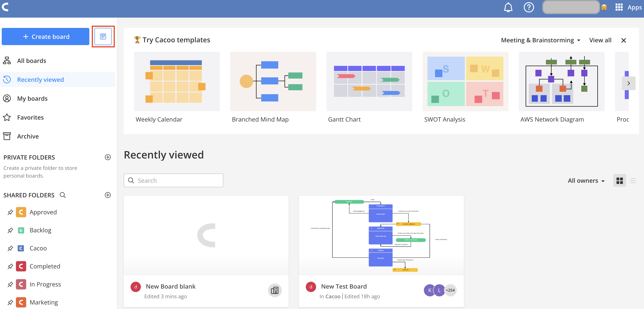This screenshot has height=309, width=644.
Task: Add a new shared folder
Action: click(x=108, y=195)
